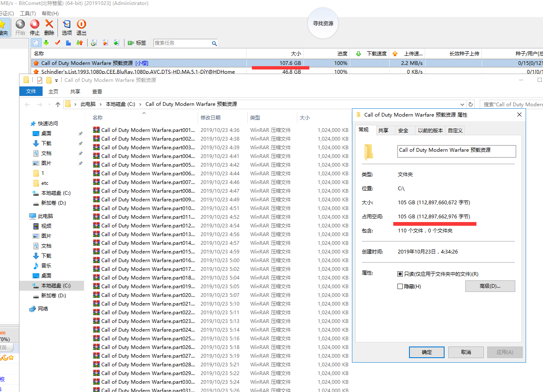The width and height of the screenshot is (543, 392).
Task: Click the 此电脑 breadcrumb chevron in address bar
Action: 100,104
